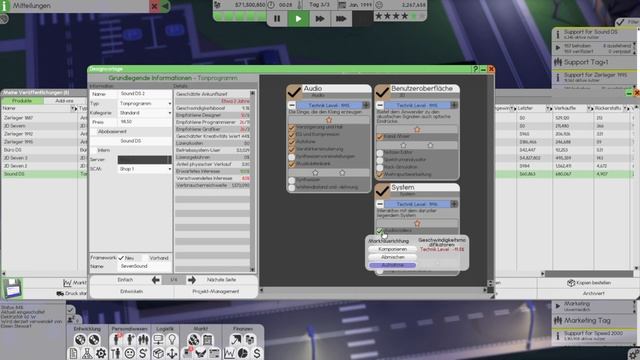640x360 pixels.
Task: Choose Komponieren in the Marktausrichtung popup
Action: (x=392, y=249)
